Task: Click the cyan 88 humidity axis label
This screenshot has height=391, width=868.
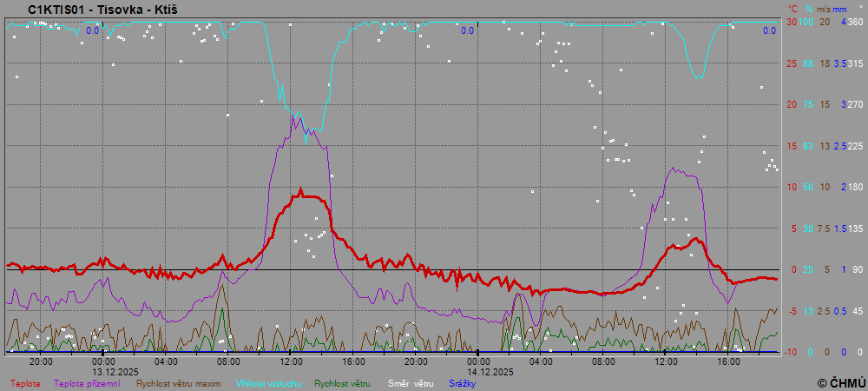Action: point(807,63)
